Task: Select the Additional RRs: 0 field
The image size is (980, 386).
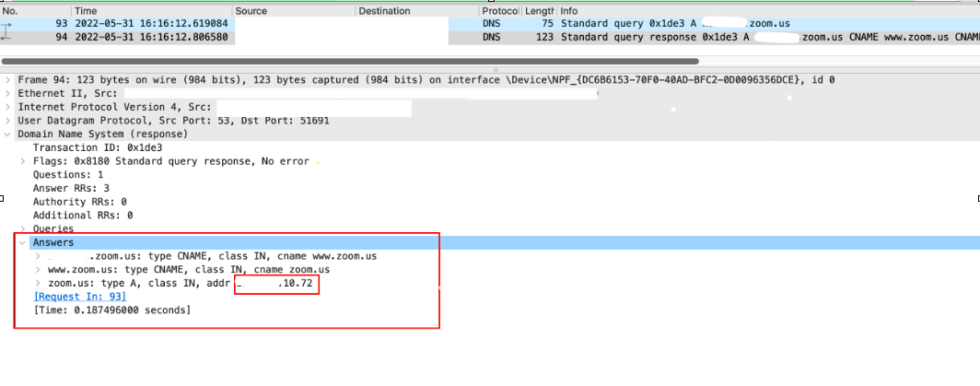Action: coord(83,216)
